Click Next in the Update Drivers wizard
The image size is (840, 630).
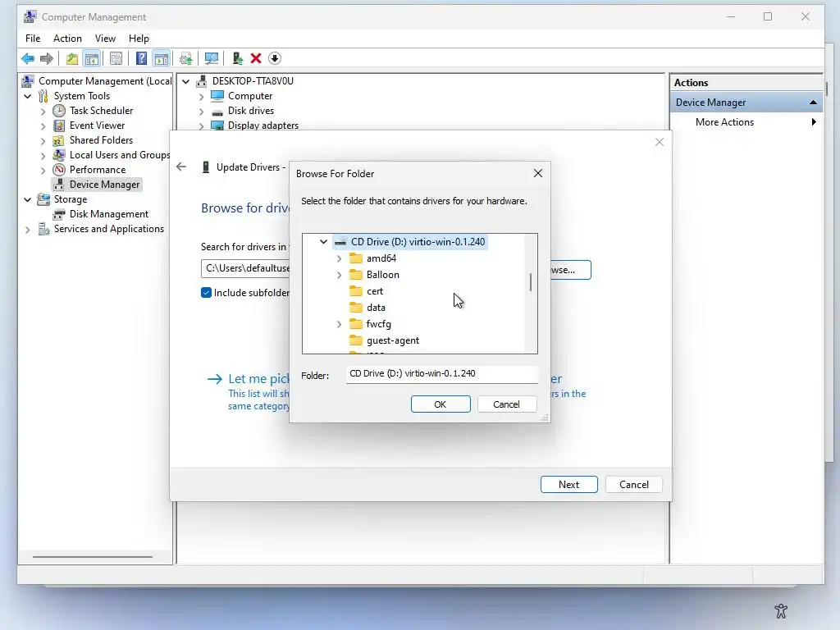point(569,484)
